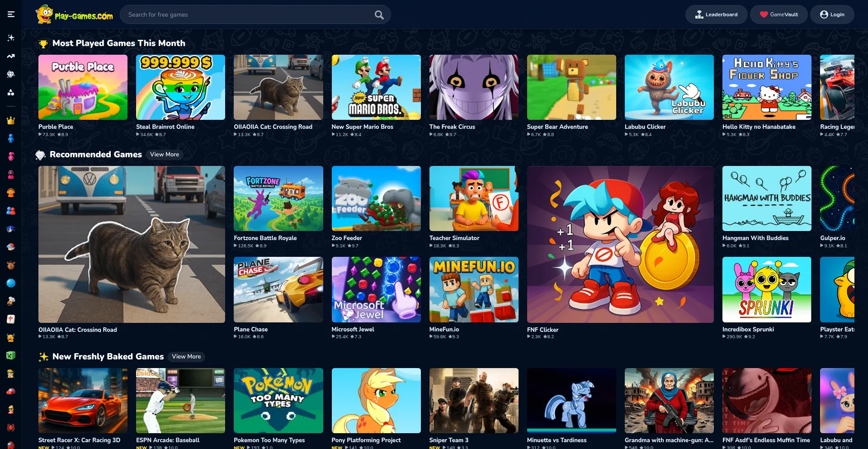This screenshot has width=868, height=449.
Task: Open the diamond recommended sidebar icon
Action: pyautogui.click(x=11, y=74)
